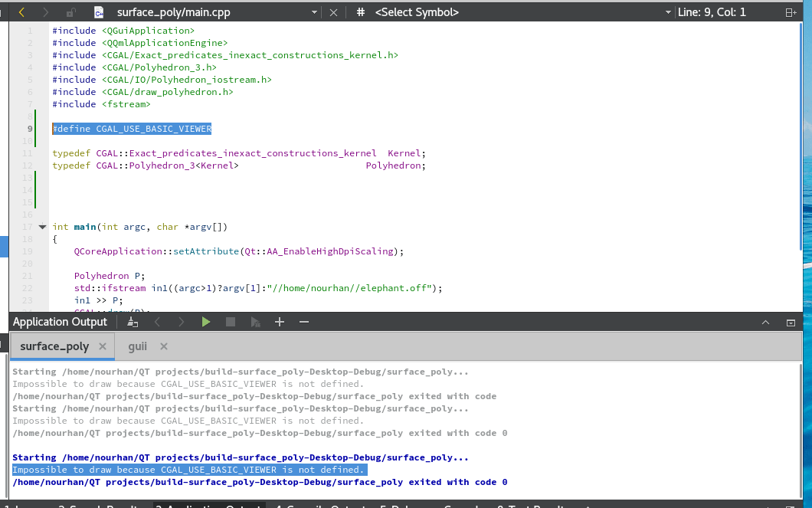812x508 pixels.
Task: Stop the running program with the square button
Action: point(231,322)
